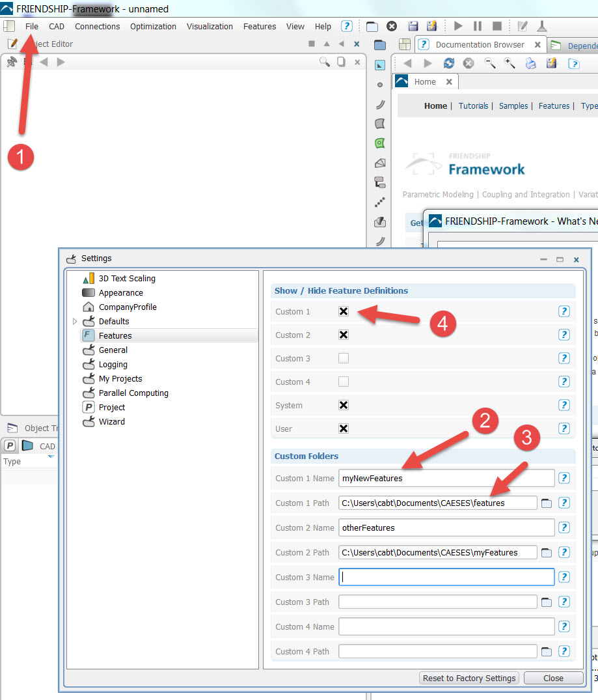Open the CAD menu

click(x=57, y=26)
